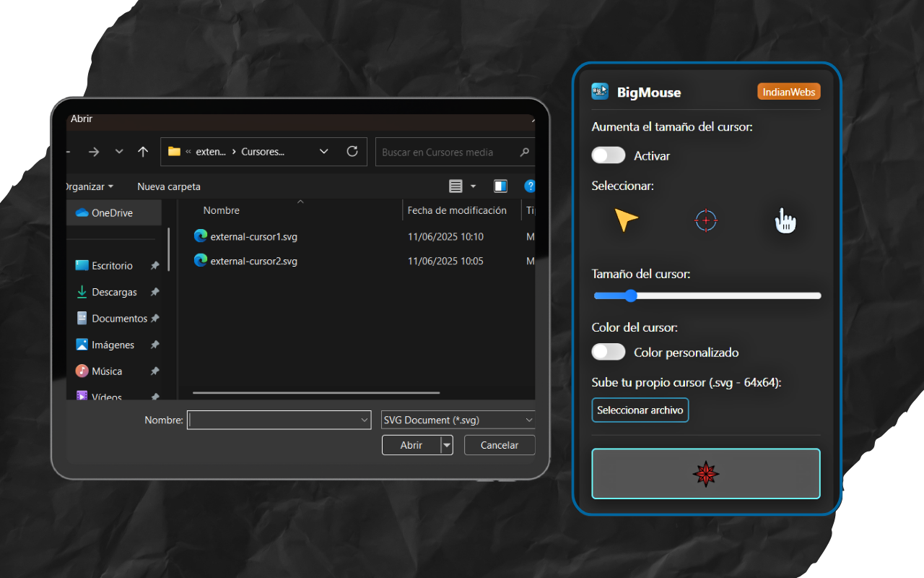Image resolution: width=924 pixels, height=578 pixels.
Task: Click the pin icon beside Imágenes
Action: [x=154, y=345]
